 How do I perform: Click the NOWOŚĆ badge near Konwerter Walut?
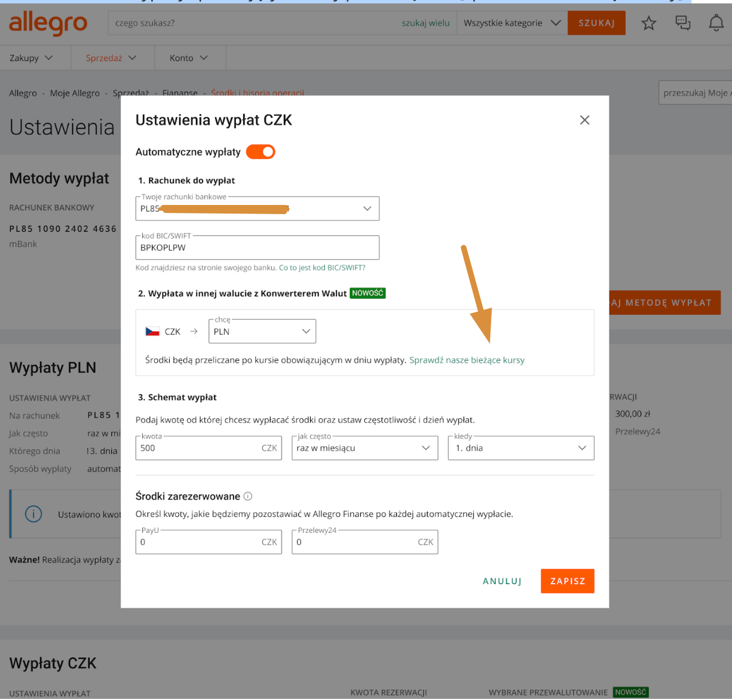pyautogui.click(x=368, y=293)
